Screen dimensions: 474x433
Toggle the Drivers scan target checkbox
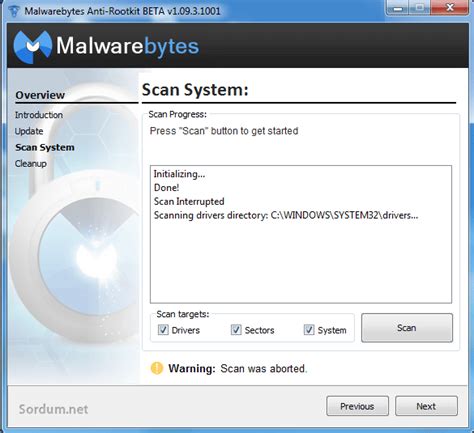point(163,330)
